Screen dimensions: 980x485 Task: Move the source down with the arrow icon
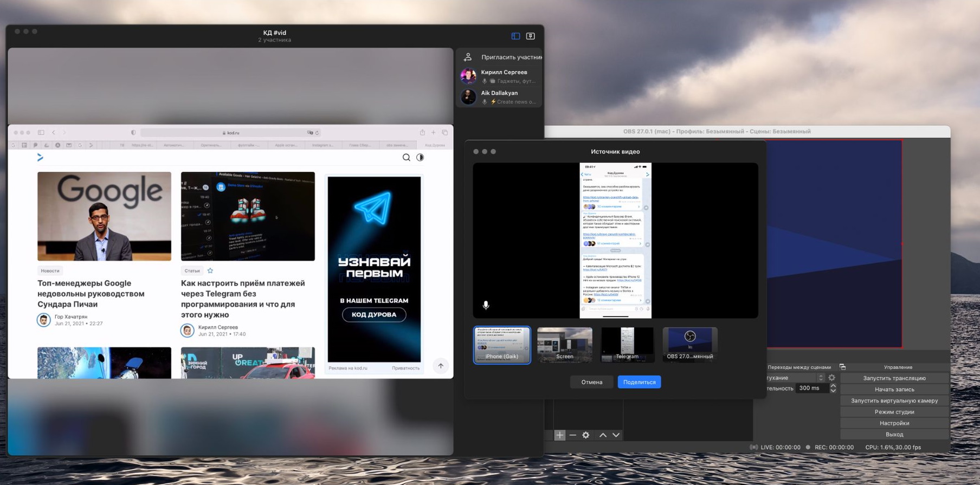coord(616,435)
